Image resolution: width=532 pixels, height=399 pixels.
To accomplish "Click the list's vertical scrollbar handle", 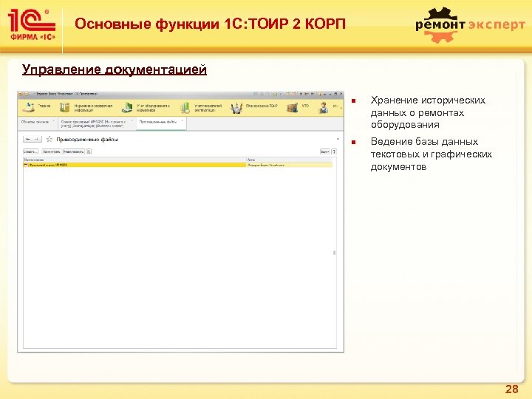I will 334,253.
